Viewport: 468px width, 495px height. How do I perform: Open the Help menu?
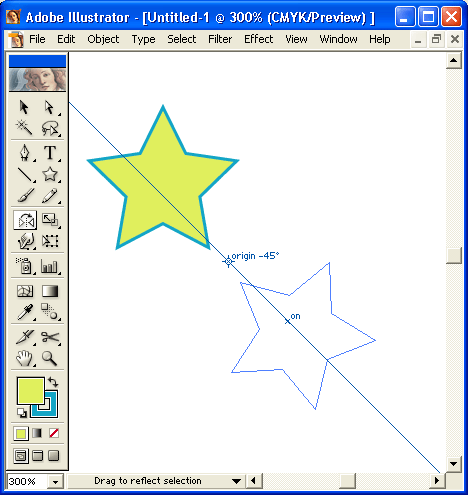coord(380,39)
